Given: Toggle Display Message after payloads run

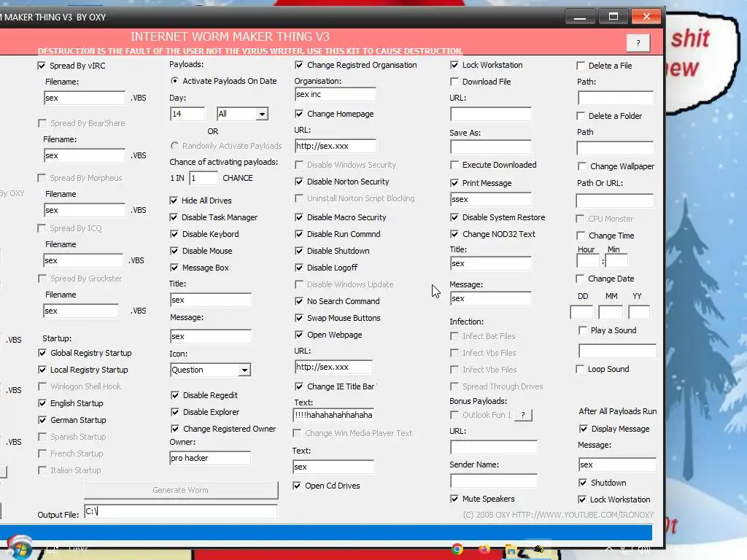Looking at the screenshot, I should click(583, 429).
